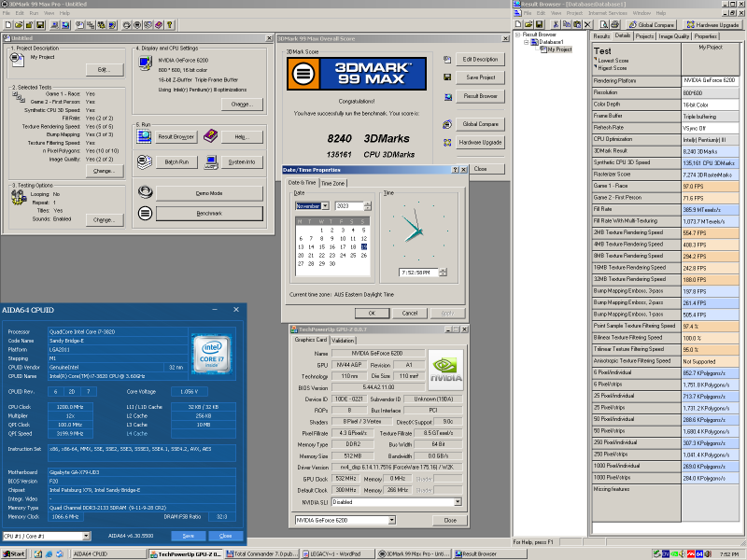Click the Hardware Upgrade toolbar button in Result Browser

pyautogui.click(x=712, y=24)
